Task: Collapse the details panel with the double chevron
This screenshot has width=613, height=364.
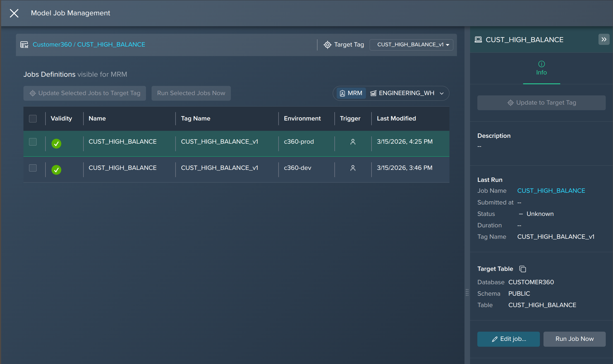Action: [x=604, y=39]
